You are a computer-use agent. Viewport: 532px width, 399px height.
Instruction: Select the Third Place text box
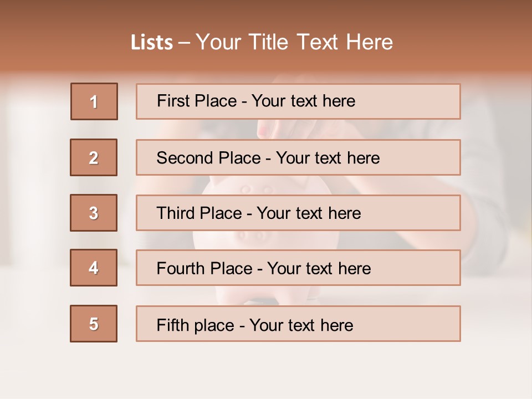point(298,213)
